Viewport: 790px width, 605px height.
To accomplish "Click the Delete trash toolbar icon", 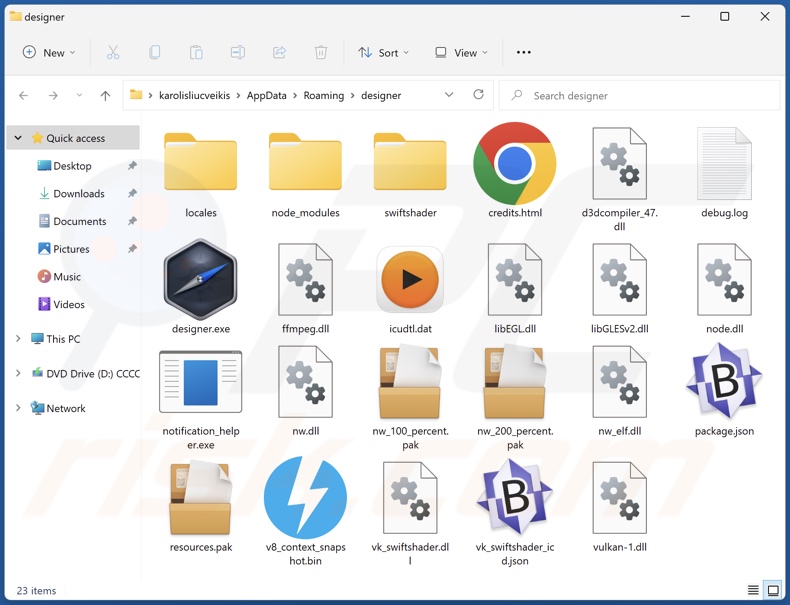I will [321, 52].
